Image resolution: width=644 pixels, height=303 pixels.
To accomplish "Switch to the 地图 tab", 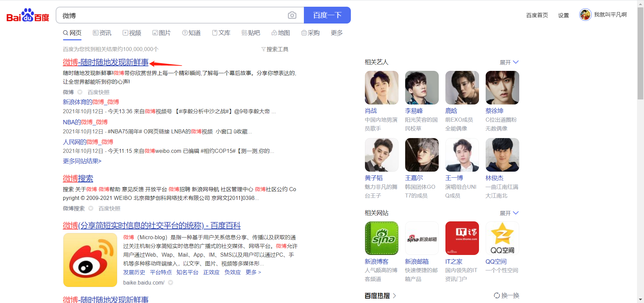I will 281,33.
